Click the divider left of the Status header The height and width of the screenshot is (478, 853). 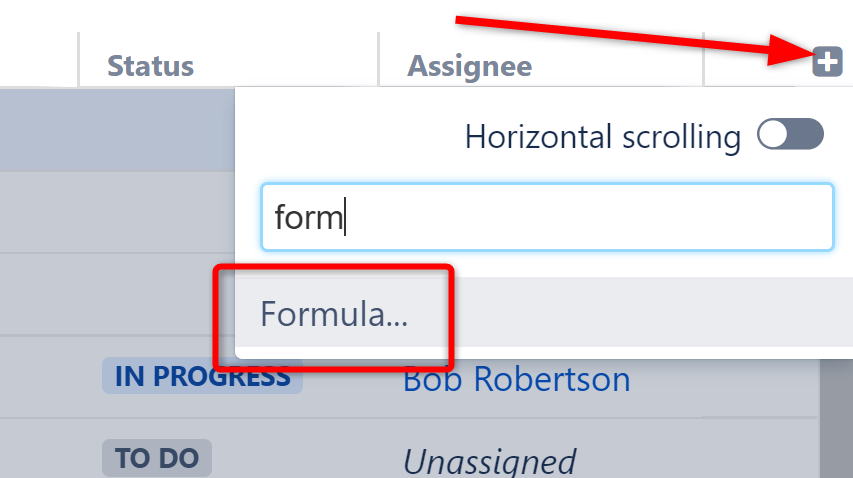79,60
